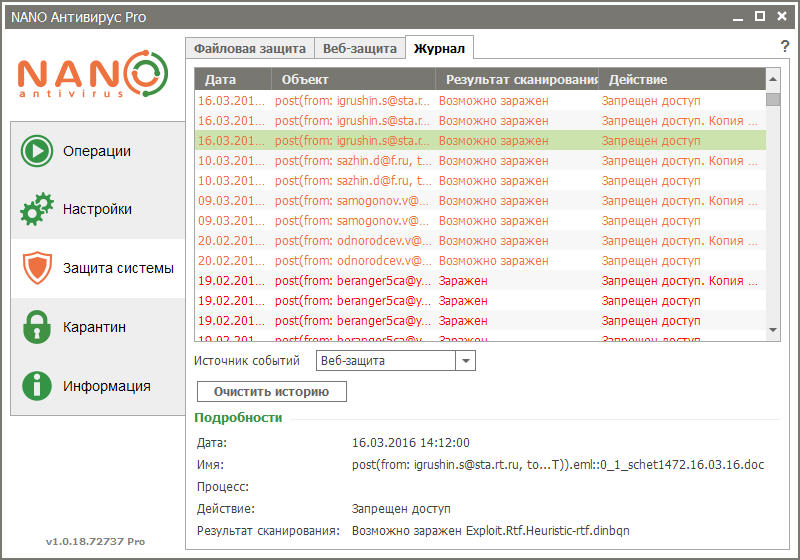Open Операции via the green play icon
The image size is (800, 560).
click(x=37, y=151)
